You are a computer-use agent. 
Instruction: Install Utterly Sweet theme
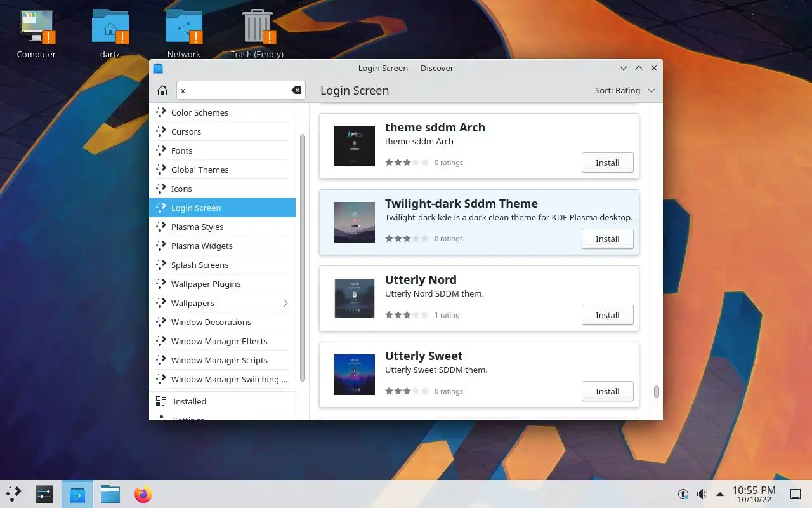(x=607, y=391)
